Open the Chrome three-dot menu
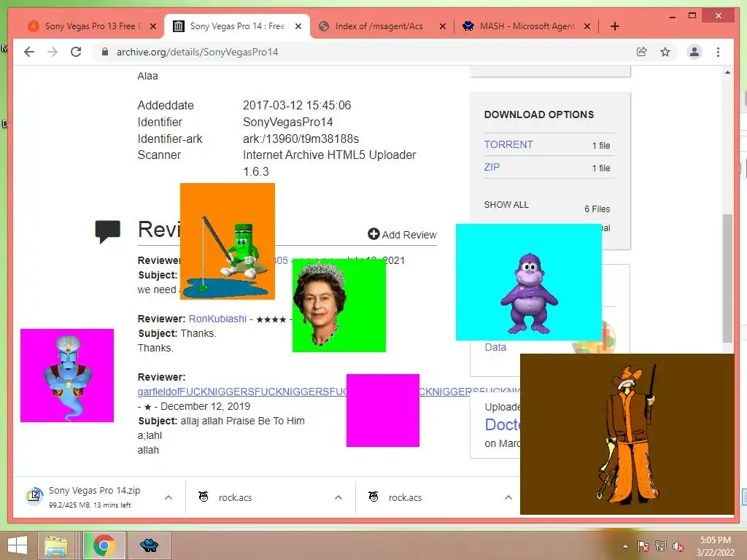The image size is (747, 560). (718, 52)
